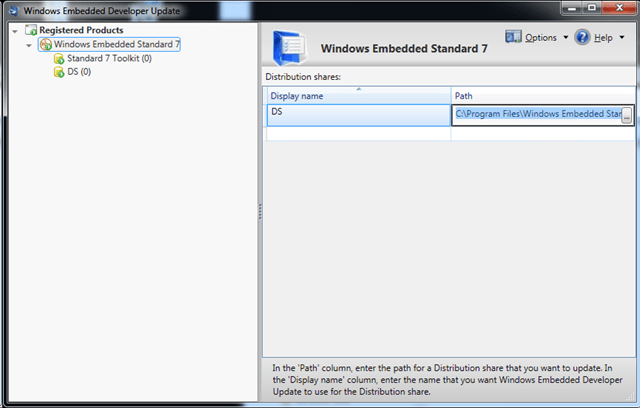Image resolution: width=640 pixels, height=408 pixels.
Task: Click the large blue product header icon
Action: coord(289,48)
